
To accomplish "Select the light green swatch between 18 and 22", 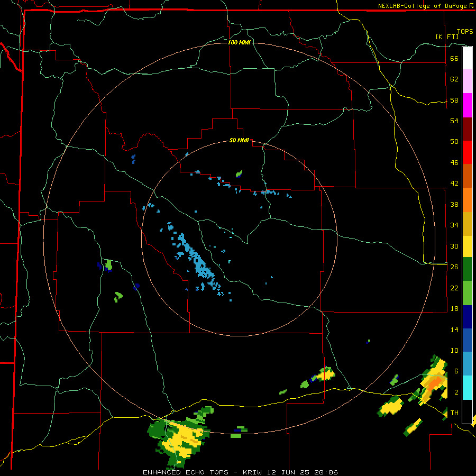I will pyautogui.click(x=467, y=293).
